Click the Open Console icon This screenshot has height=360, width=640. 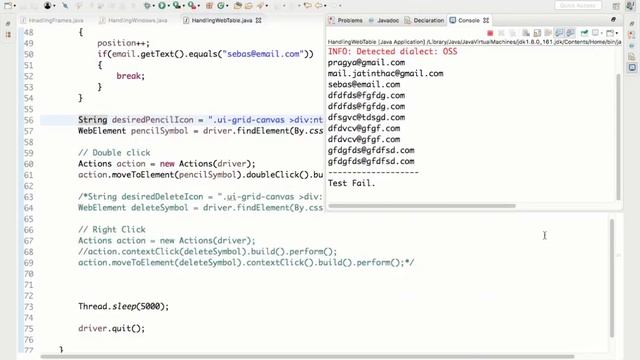tap(610, 33)
